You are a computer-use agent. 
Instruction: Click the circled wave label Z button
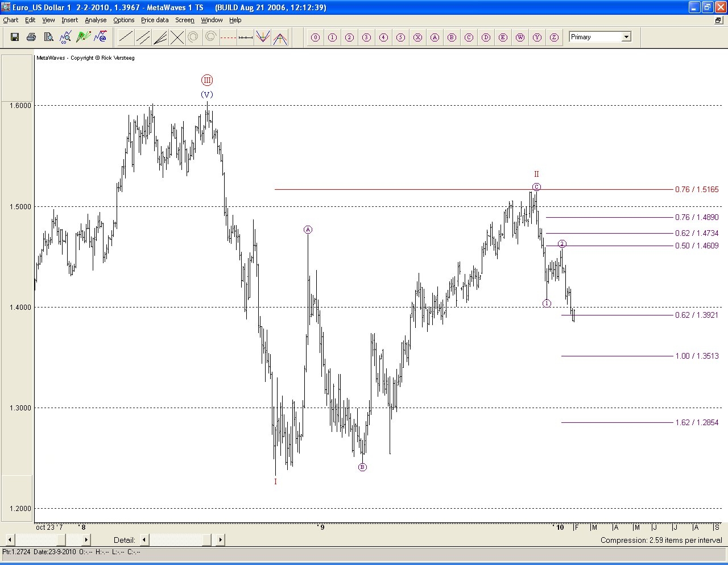point(554,38)
